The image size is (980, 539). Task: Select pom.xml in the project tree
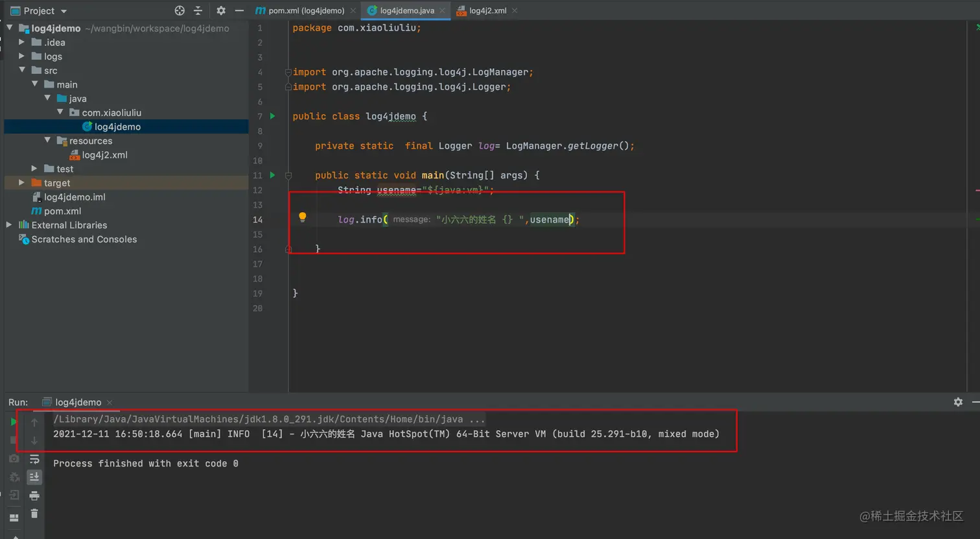(x=126, y=211)
